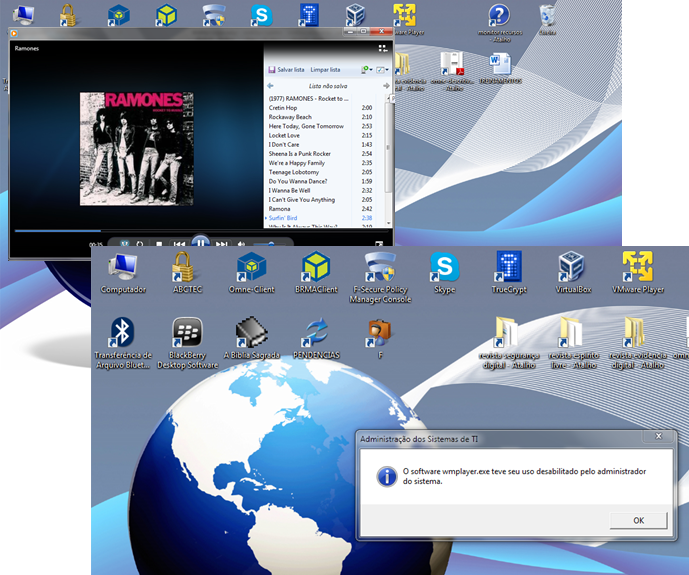Toggle repeat in the media player
Viewport: 689px width, 575px height.
coord(140,244)
